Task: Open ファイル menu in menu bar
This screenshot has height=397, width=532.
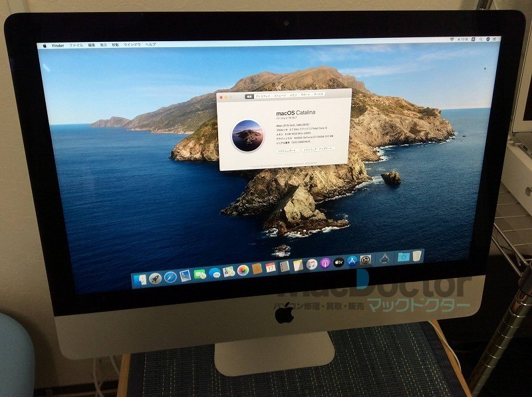Action: click(x=76, y=45)
